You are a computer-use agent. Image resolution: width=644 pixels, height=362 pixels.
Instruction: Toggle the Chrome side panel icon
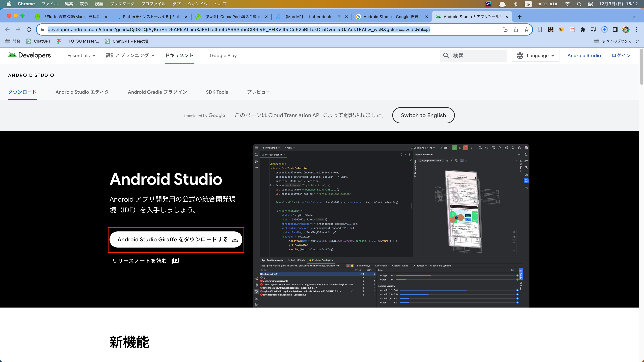tap(615, 29)
